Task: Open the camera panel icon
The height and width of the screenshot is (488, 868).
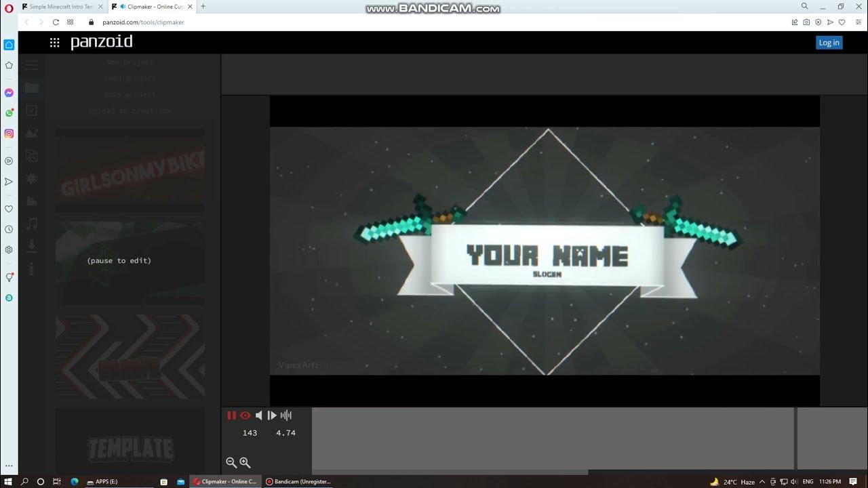Action: point(31,201)
